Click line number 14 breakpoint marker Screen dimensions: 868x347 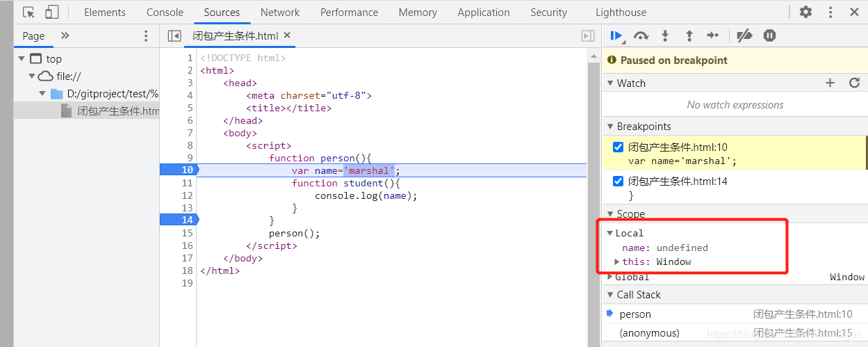[179, 220]
